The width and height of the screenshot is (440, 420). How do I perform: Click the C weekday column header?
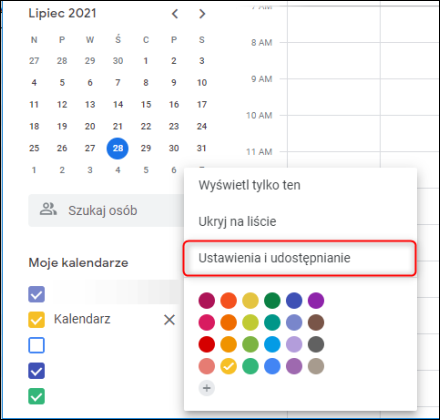146,40
